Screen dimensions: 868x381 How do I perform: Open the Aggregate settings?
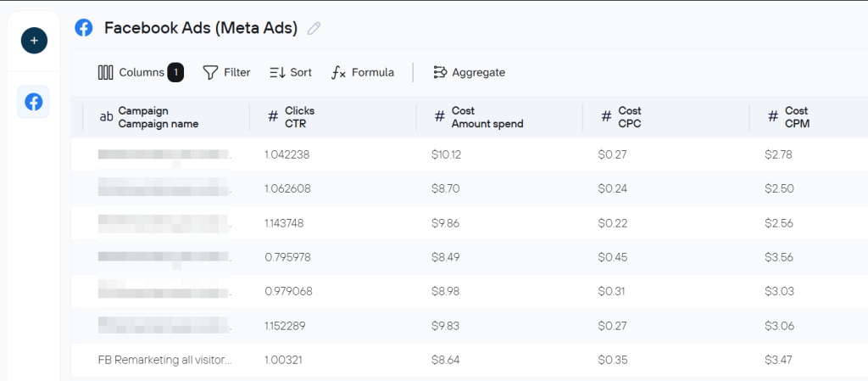click(469, 72)
